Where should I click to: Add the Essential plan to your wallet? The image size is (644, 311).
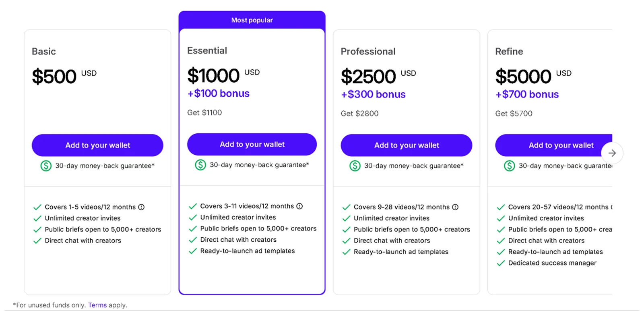tap(252, 144)
